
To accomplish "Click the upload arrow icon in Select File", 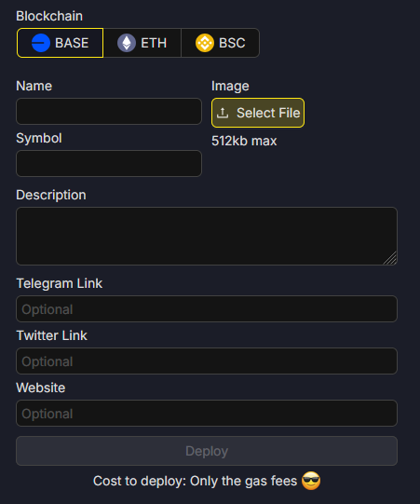I will (223, 113).
